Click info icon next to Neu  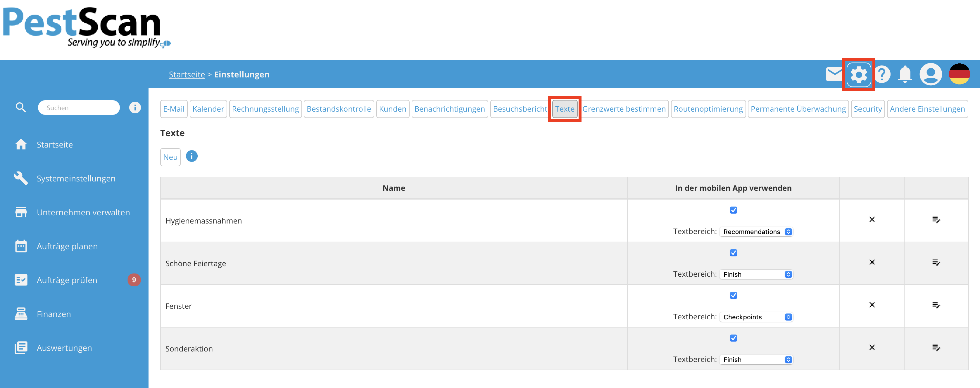(192, 156)
